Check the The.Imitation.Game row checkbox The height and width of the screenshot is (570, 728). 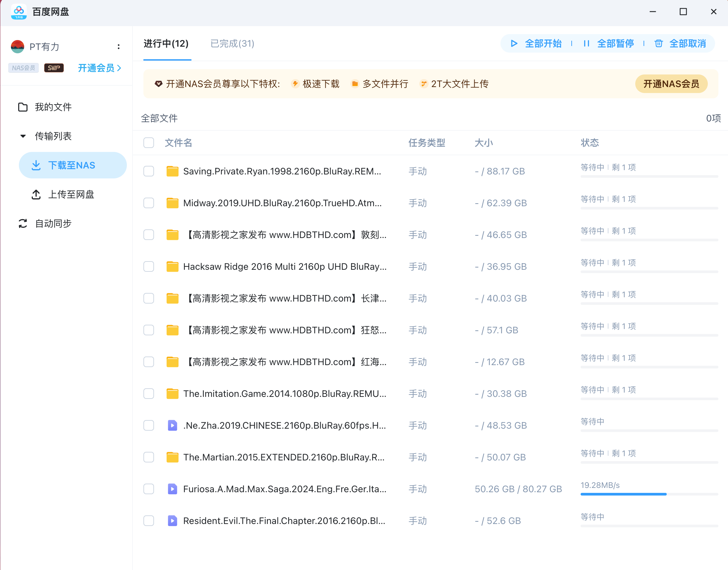[x=149, y=394]
